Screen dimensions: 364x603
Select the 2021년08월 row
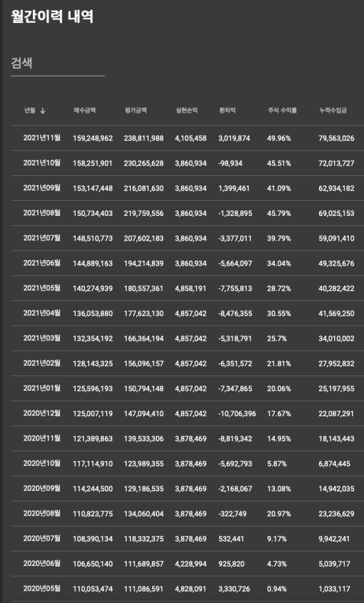(187, 213)
